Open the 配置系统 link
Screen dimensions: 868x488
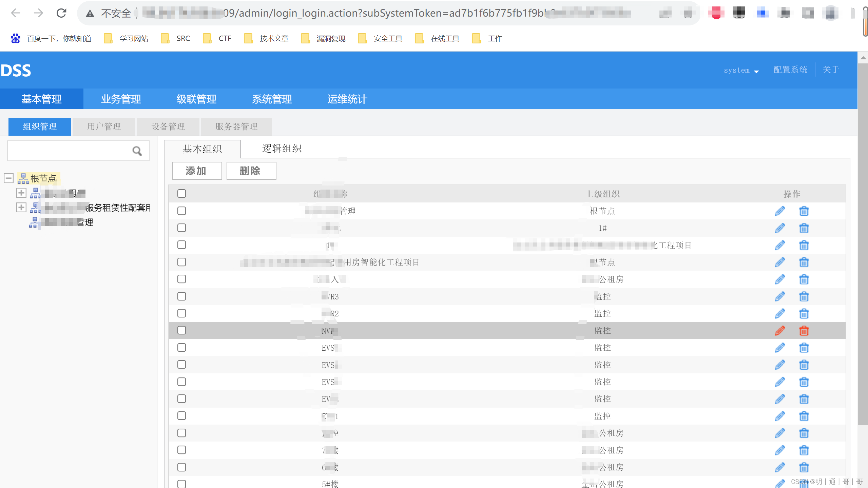tap(790, 70)
